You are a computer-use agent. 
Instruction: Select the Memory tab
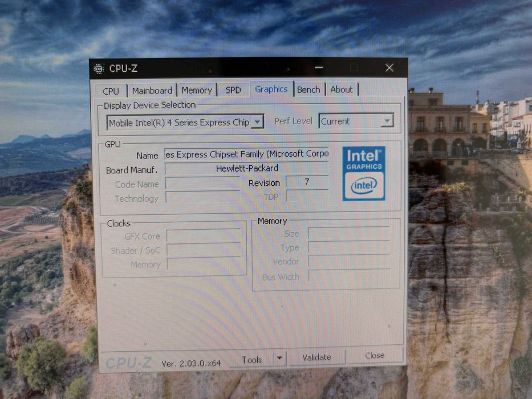pos(197,90)
